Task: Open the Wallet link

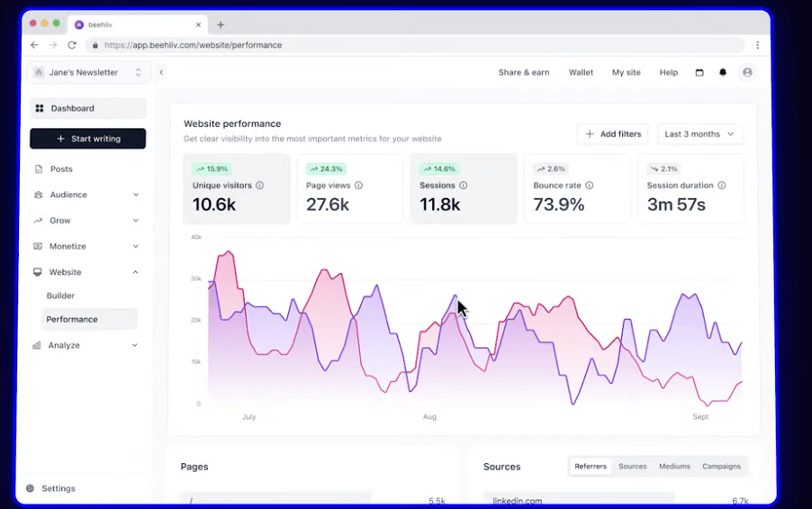Action: [x=581, y=73]
